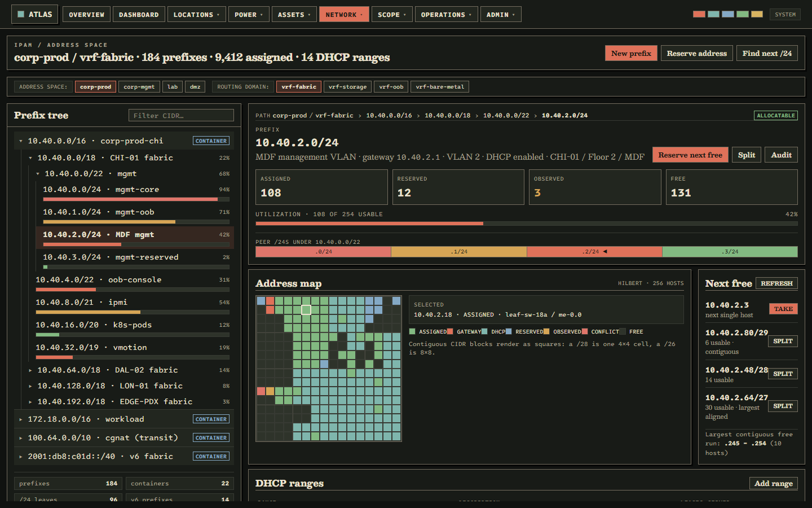Click the green ASSIGNED legend square

point(412,331)
